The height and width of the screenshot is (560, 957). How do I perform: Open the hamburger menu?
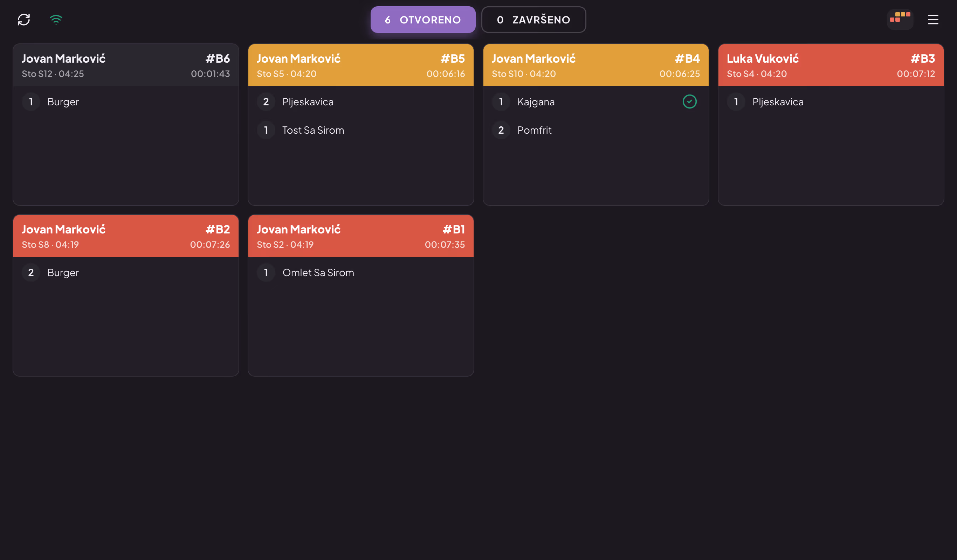(x=933, y=20)
